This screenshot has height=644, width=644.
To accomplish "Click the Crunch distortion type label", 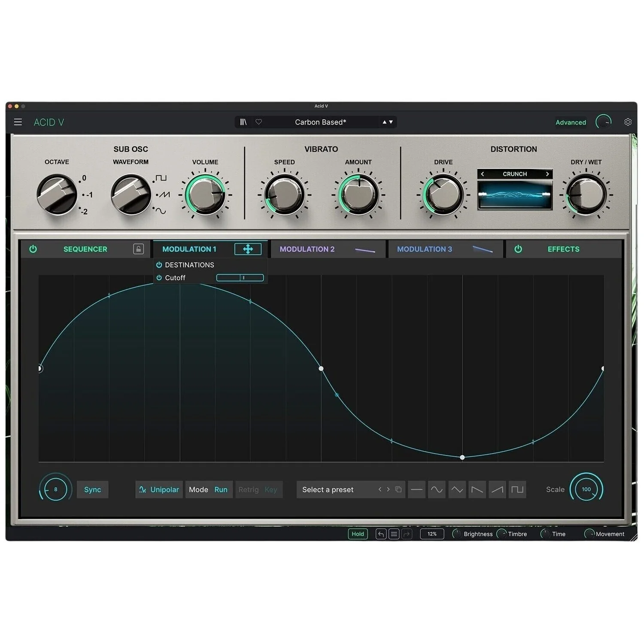I will pos(515,174).
